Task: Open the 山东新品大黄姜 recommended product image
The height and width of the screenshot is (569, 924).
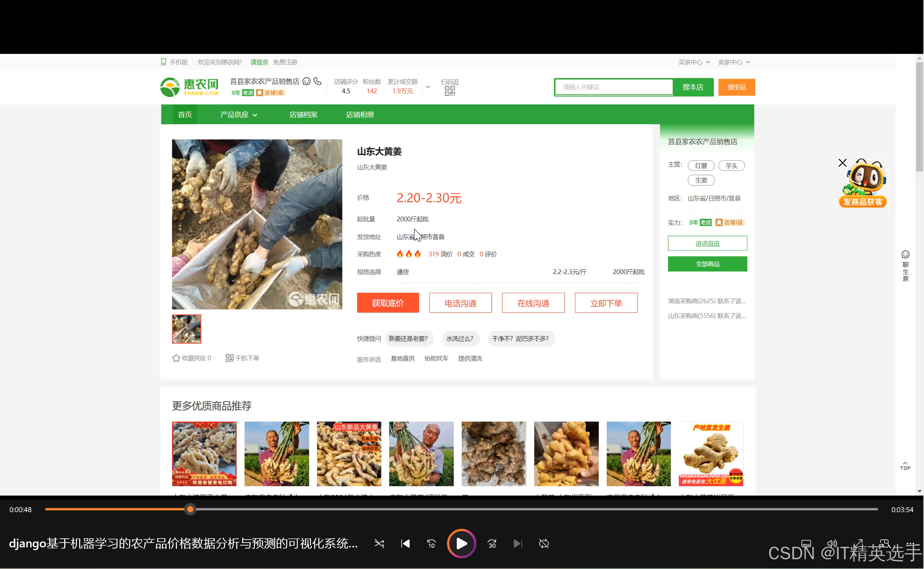Action: (349, 454)
